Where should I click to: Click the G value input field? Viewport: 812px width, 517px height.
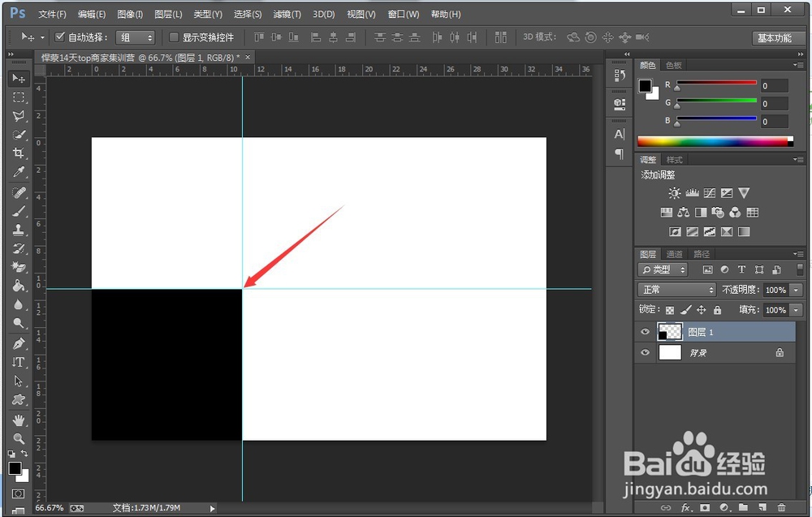(x=774, y=104)
